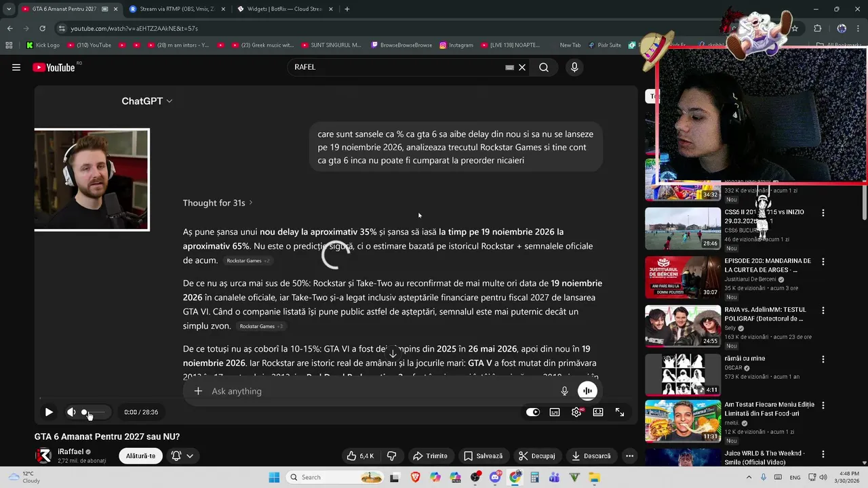Viewport: 868px width, 488px height.
Task: Open options for CSS6 II video
Action: point(823,213)
